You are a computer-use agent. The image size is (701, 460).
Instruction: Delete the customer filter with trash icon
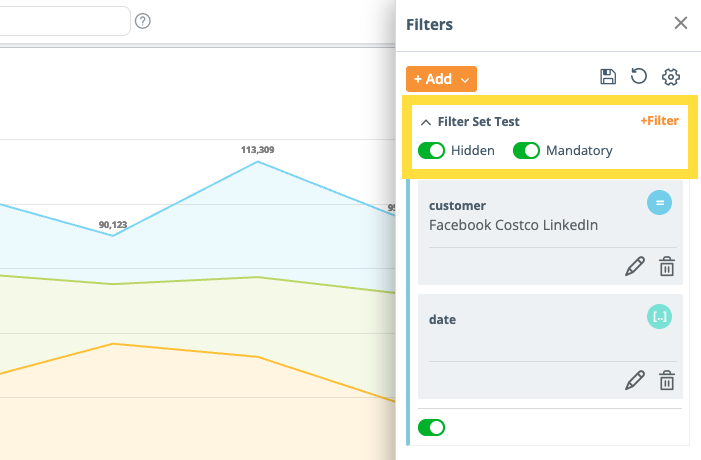(x=667, y=266)
